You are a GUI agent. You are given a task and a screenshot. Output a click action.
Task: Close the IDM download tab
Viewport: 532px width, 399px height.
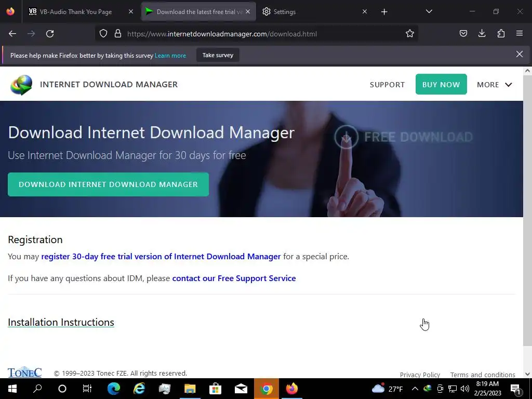point(248,11)
